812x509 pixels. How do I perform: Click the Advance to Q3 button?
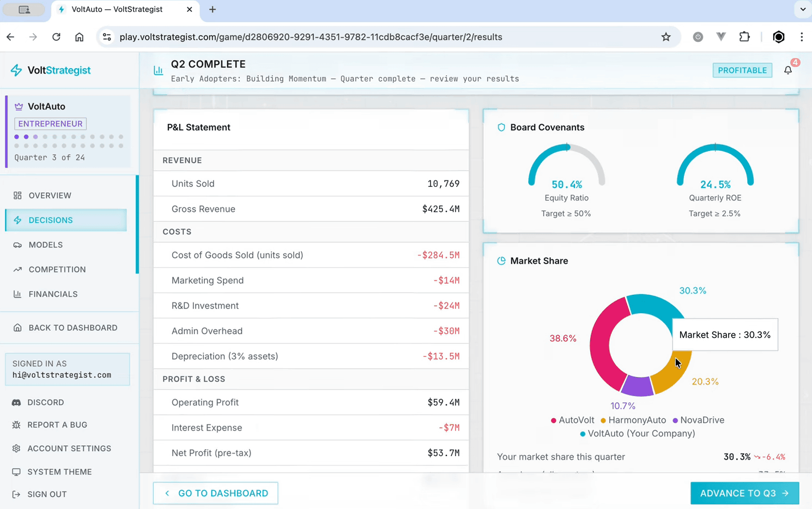[x=744, y=493]
